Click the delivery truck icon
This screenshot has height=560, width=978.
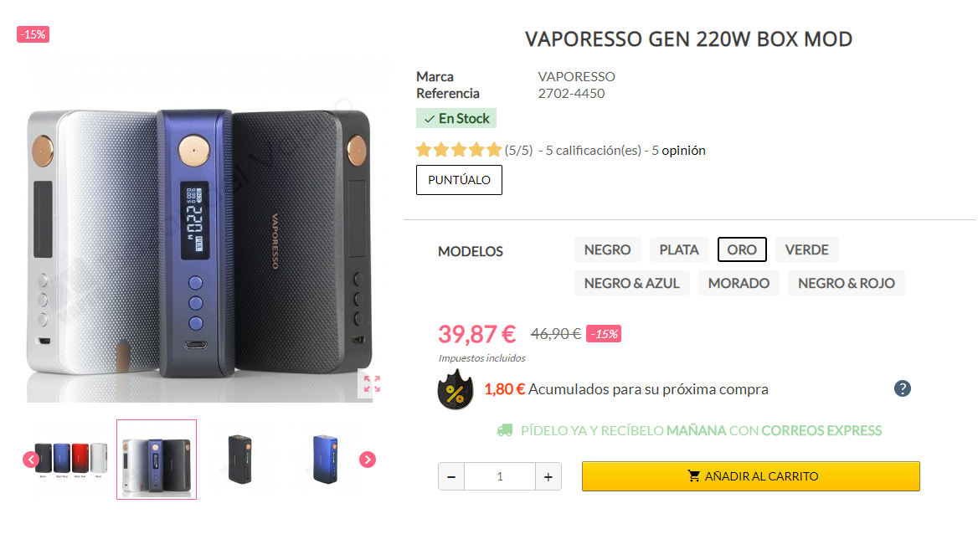tap(505, 430)
